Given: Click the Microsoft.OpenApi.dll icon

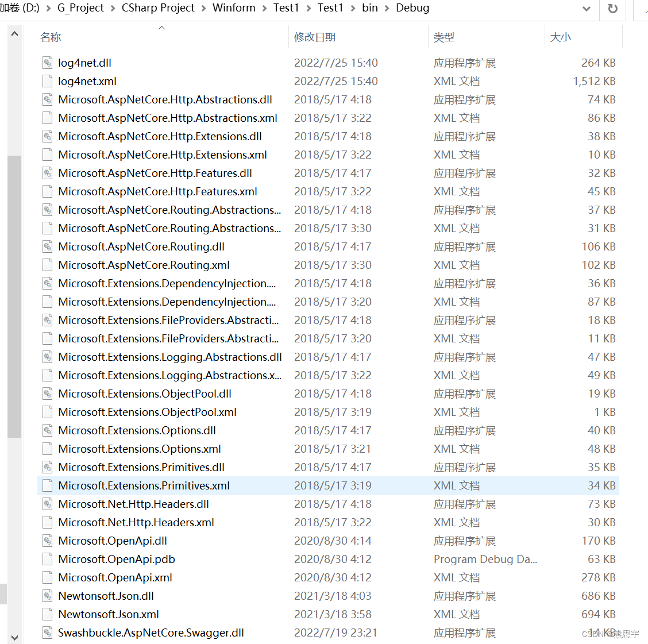Looking at the screenshot, I should click(48, 541).
